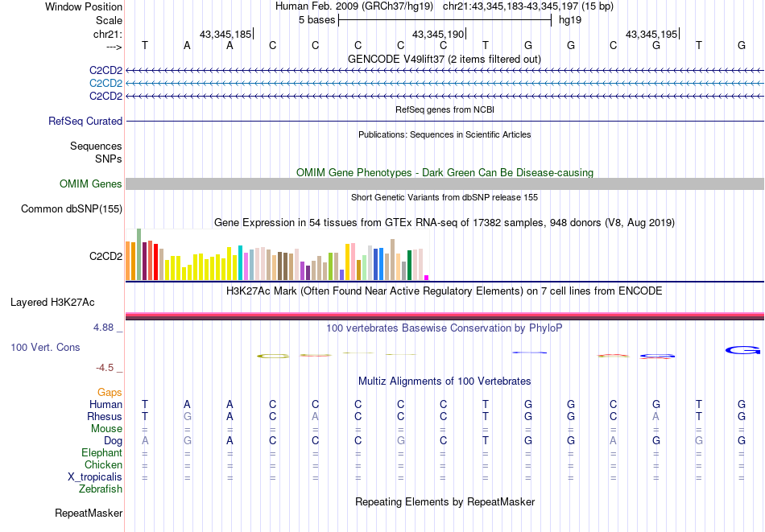Click the 43,345,190 ruler coordinate
The image size is (765, 532).
point(438,34)
